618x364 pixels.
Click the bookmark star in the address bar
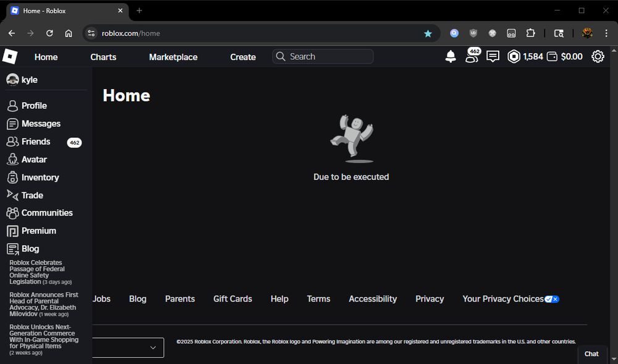click(428, 33)
